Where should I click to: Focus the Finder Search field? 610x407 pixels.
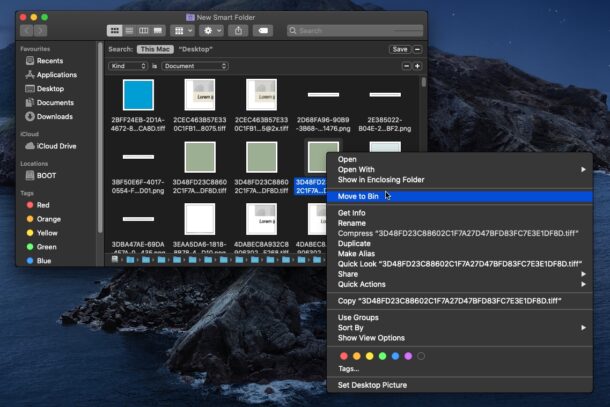(x=355, y=30)
